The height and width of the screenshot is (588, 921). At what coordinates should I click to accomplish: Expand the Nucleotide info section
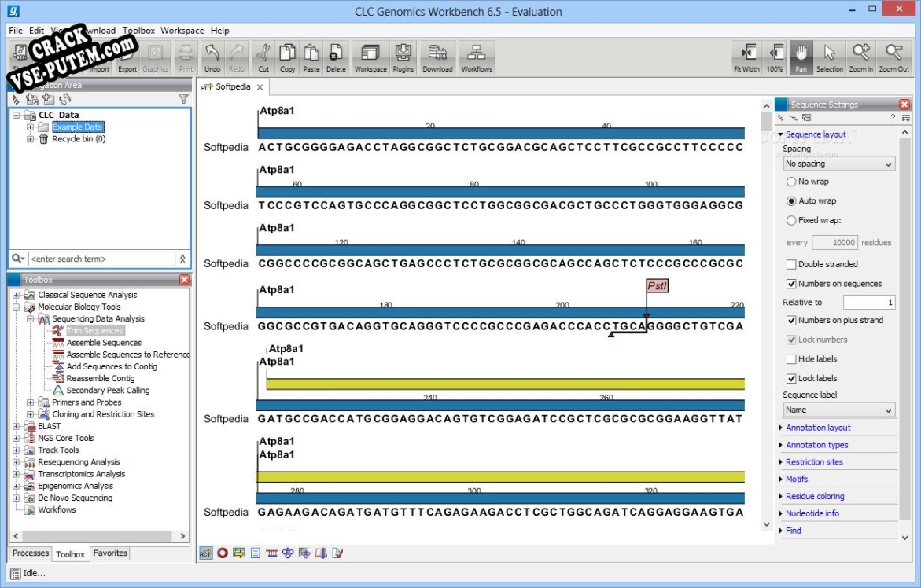[812, 513]
